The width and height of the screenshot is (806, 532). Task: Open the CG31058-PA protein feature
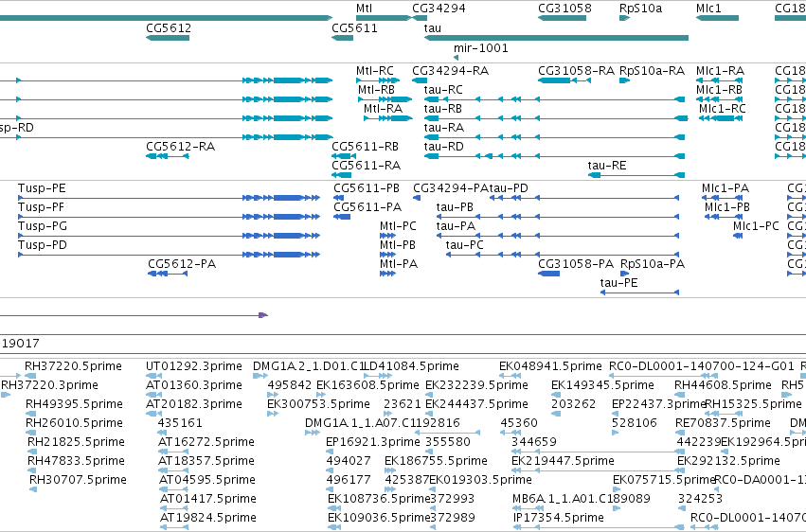click(x=548, y=274)
